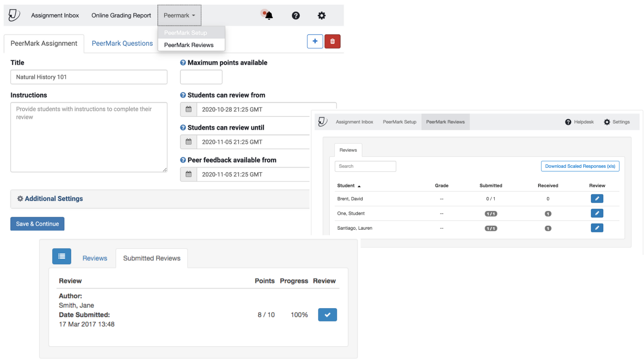Switch to the PeerMark Questions tab

(x=122, y=43)
